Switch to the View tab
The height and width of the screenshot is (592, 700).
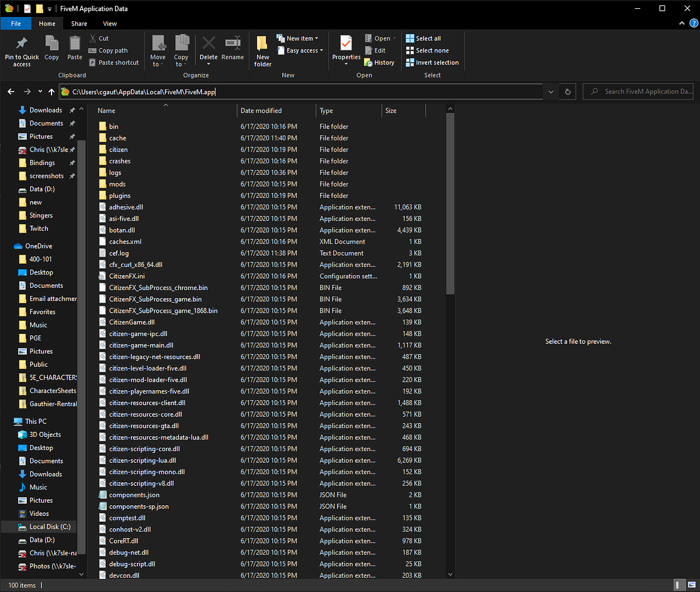pyautogui.click(x=110, y=24)
